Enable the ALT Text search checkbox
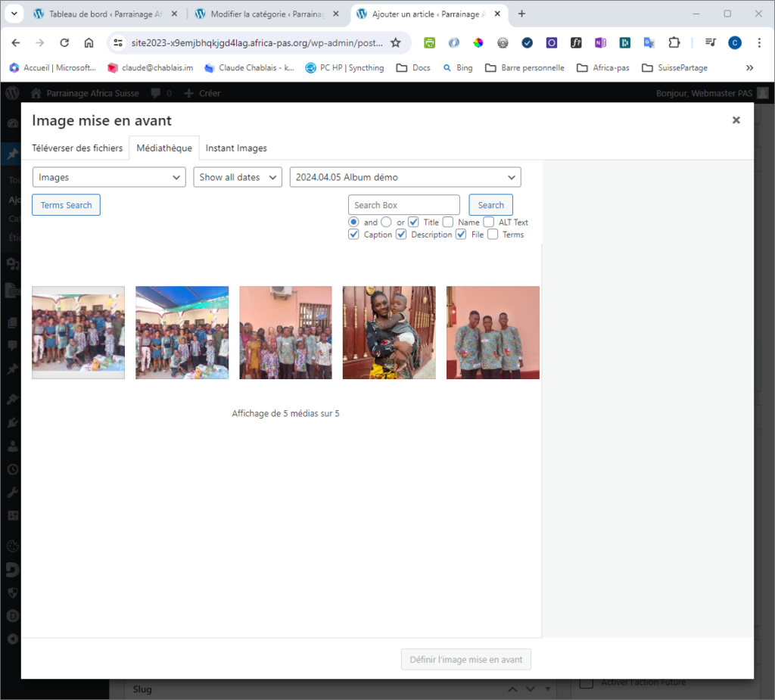775x700 pixels. point(489,222)
